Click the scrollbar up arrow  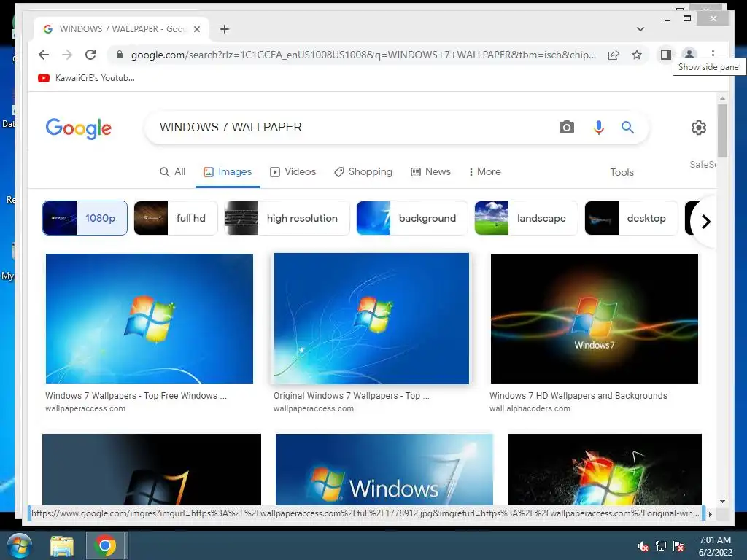point(723,98)
